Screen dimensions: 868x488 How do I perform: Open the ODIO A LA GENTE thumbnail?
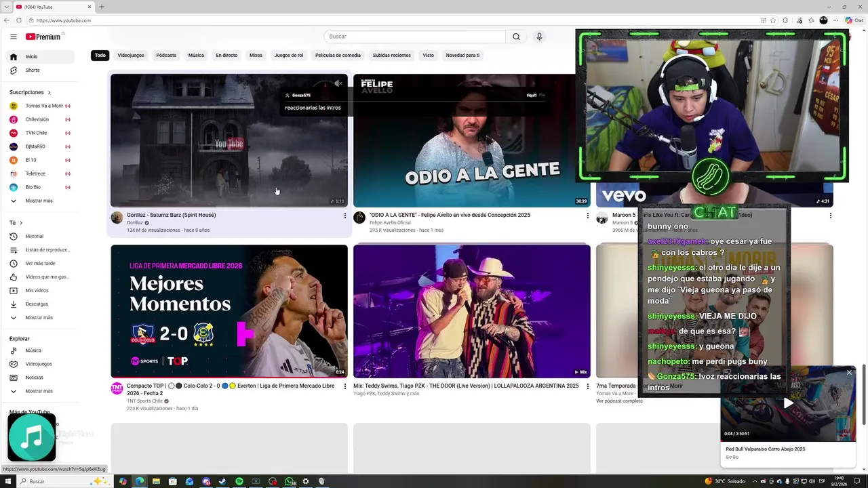471,140
